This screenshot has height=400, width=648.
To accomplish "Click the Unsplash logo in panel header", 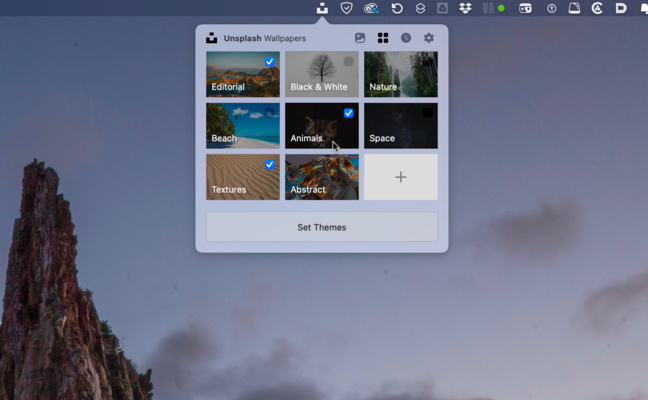I will (212, 38).
